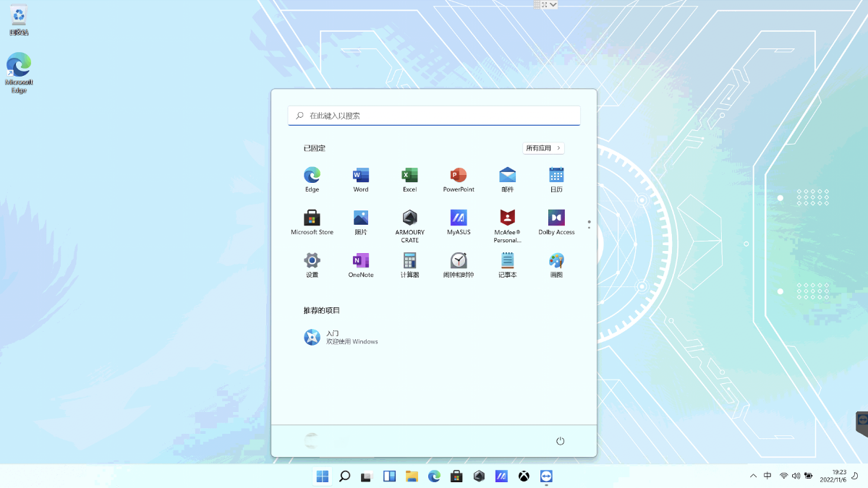Screen dimensions: 868x488
Task: Open the Xbox app on the taskbar
Action: (x=524, y=476)
